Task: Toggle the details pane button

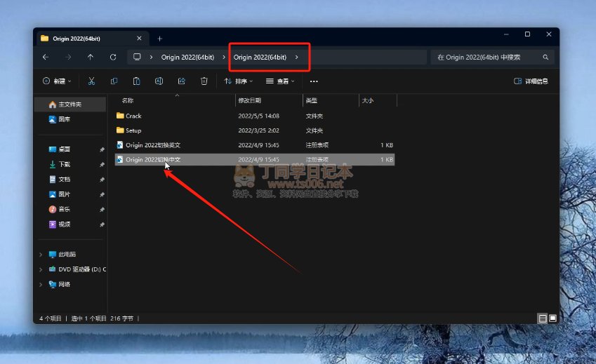Action: click(x=531, y=81)
